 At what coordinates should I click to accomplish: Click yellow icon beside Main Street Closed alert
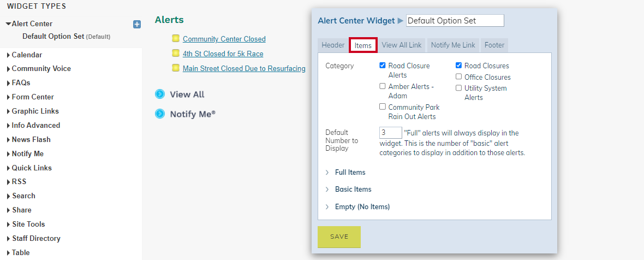click(x=176, y=68)
